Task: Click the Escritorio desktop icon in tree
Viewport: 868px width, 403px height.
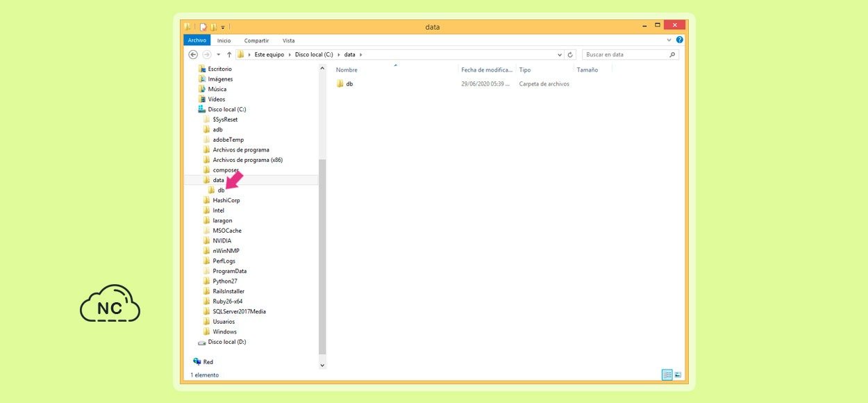Action: tap(202, 69)
